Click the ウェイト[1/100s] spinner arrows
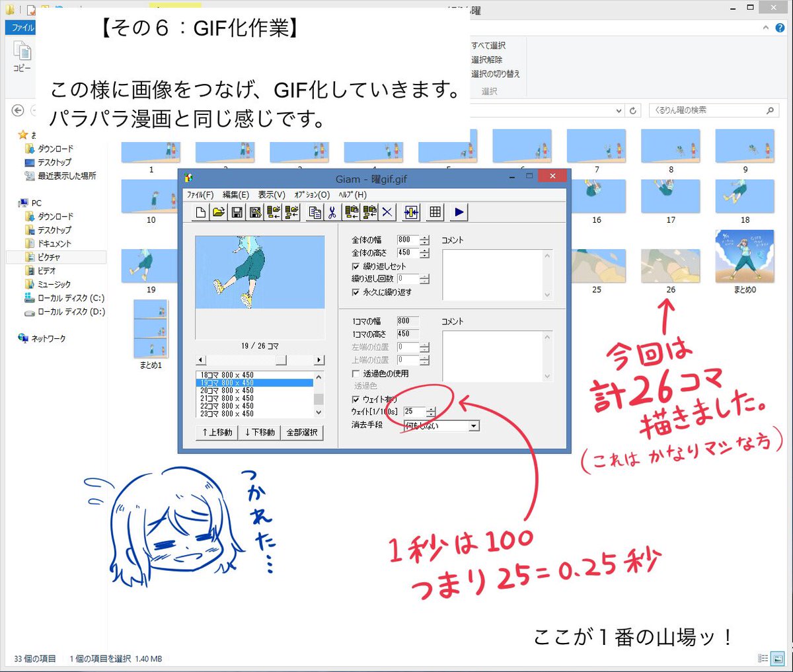Image resolution: width=793 pixels, height=672 pixels. point(431,412)
